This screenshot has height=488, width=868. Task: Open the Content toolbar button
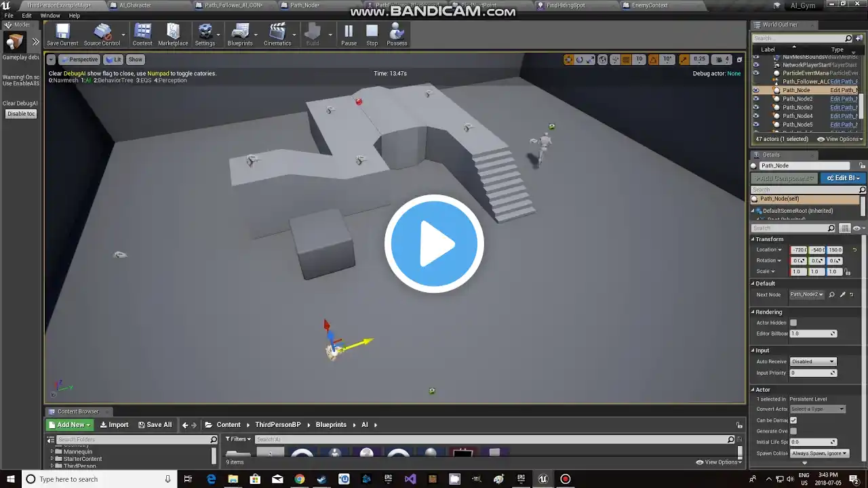(142, 35)
